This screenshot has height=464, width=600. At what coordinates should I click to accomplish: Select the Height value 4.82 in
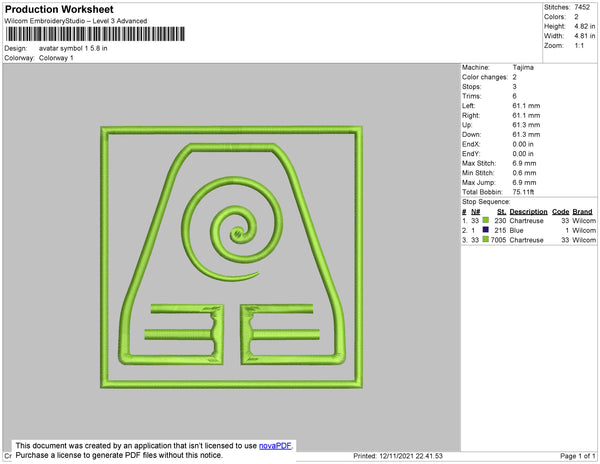[x=585, y=26]
